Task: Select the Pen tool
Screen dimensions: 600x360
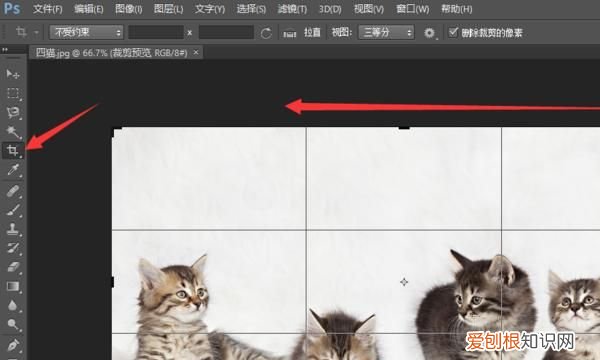Action: (13, 345)
